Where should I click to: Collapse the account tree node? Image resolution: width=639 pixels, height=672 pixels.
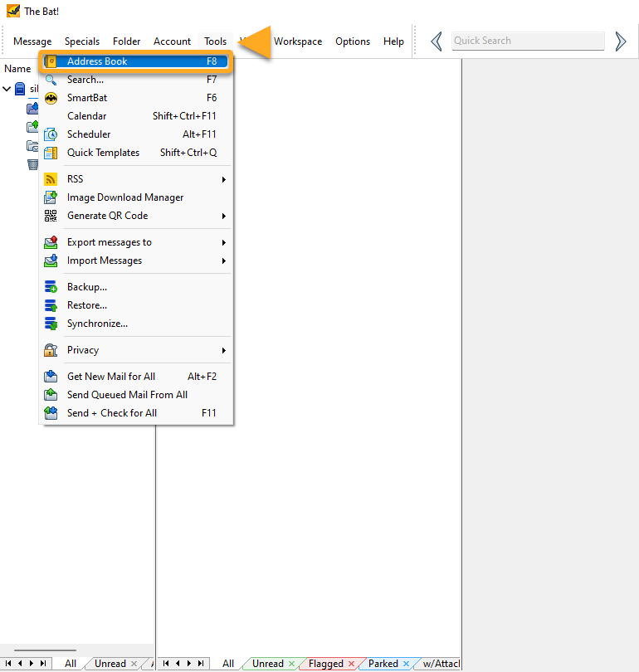(x=7, y=89)
